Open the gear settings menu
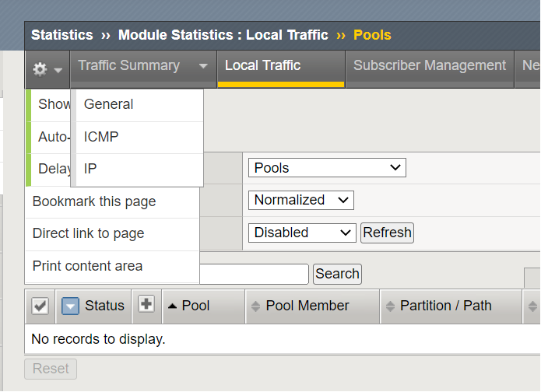Viewport: 541px width, 392px height. pyautogui.click(x=47, y=69)
